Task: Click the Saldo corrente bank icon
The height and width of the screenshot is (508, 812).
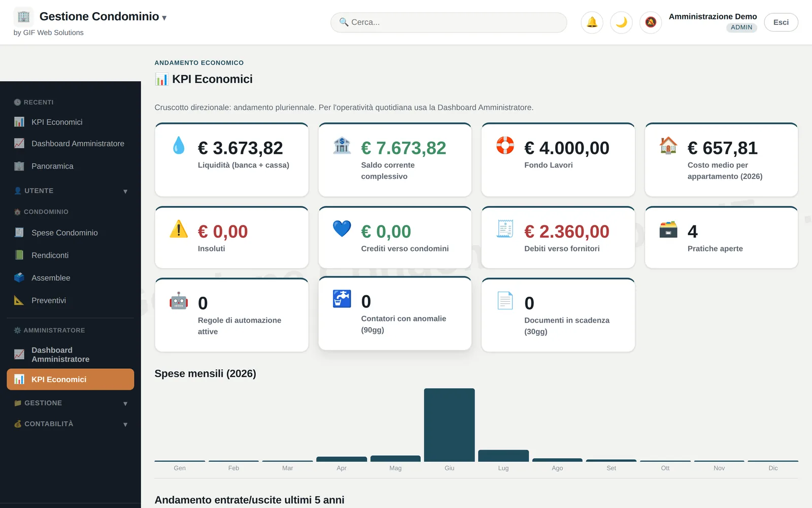Action: [x=342, y=145]
